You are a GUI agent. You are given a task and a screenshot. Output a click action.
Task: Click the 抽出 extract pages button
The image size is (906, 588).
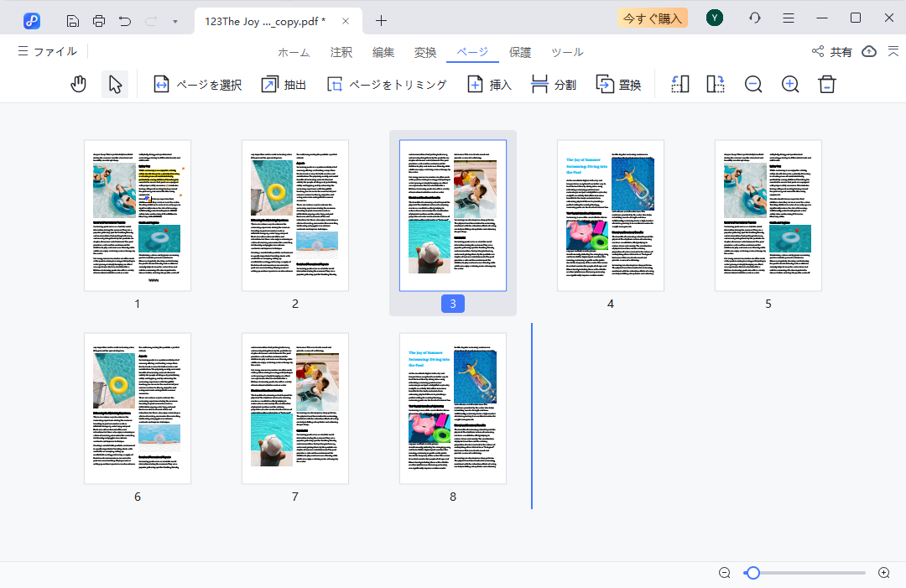(284, 85)
